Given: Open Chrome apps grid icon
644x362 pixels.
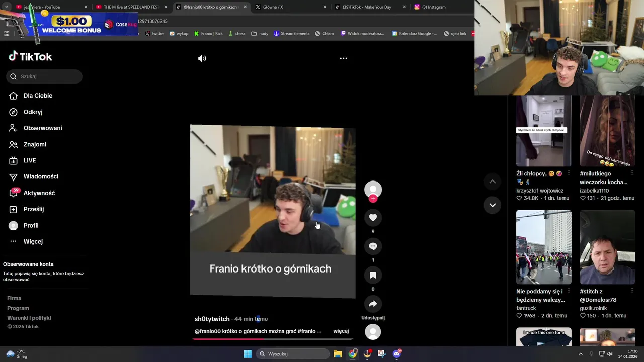Looking at the screenshot, I should pyautogui.click(x=7, y=34).
